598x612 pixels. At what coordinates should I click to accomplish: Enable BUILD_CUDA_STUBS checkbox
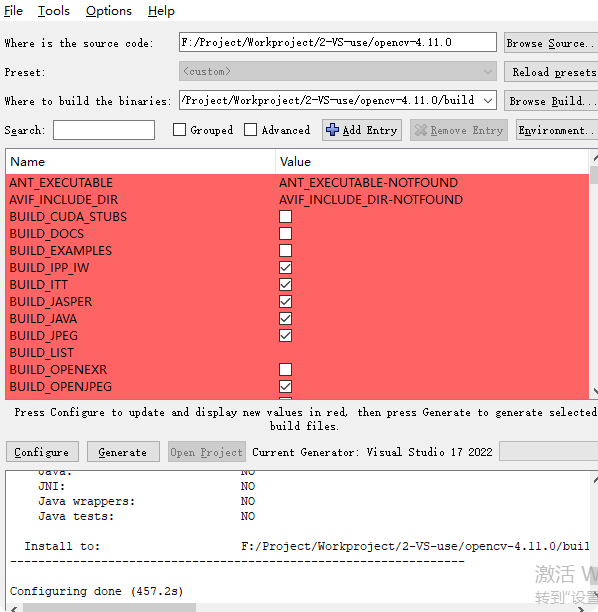click(285, 217)
